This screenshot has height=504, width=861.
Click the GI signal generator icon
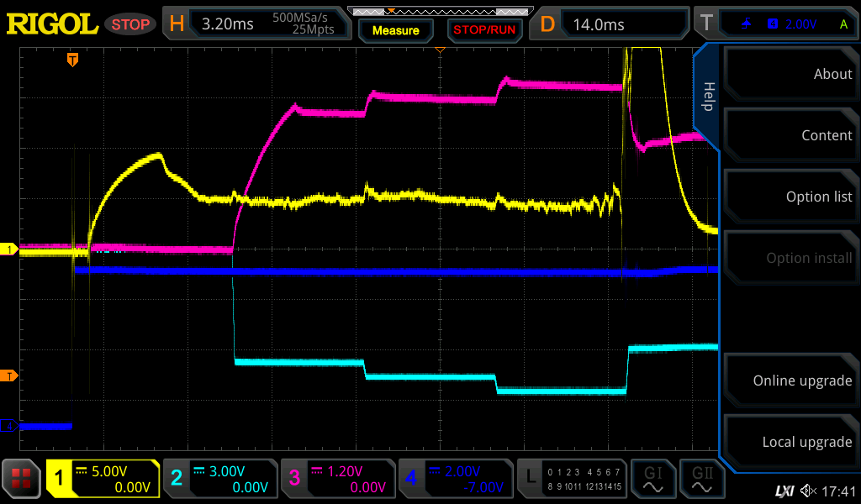[x=653, y=480]
